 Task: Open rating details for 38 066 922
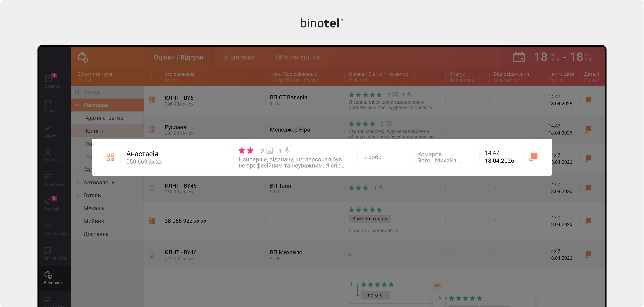point(588,221)
